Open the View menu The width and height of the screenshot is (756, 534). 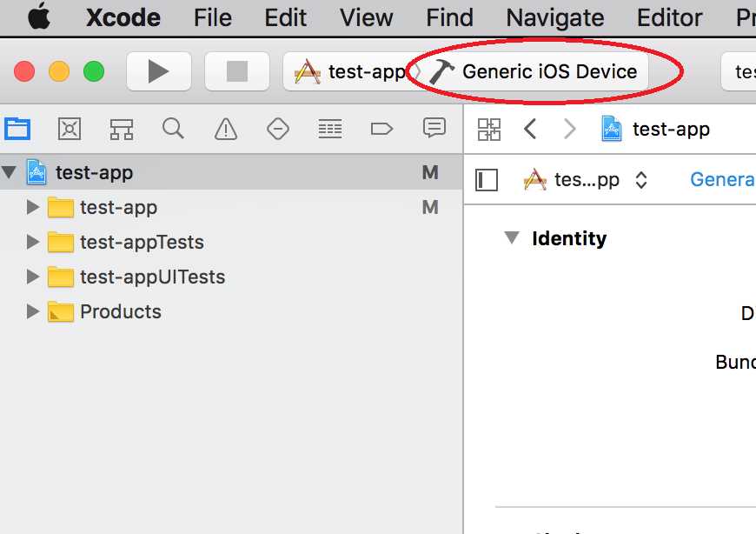click(366, 18)
